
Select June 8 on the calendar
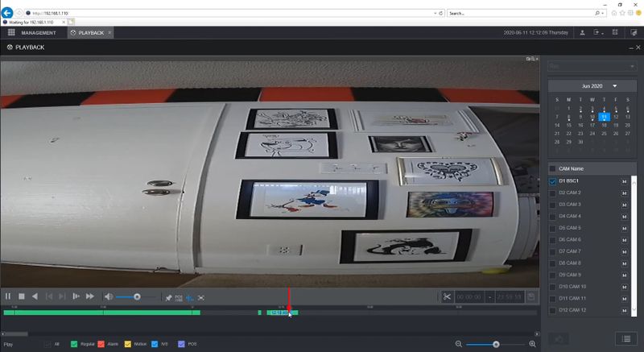pos(568,117)
